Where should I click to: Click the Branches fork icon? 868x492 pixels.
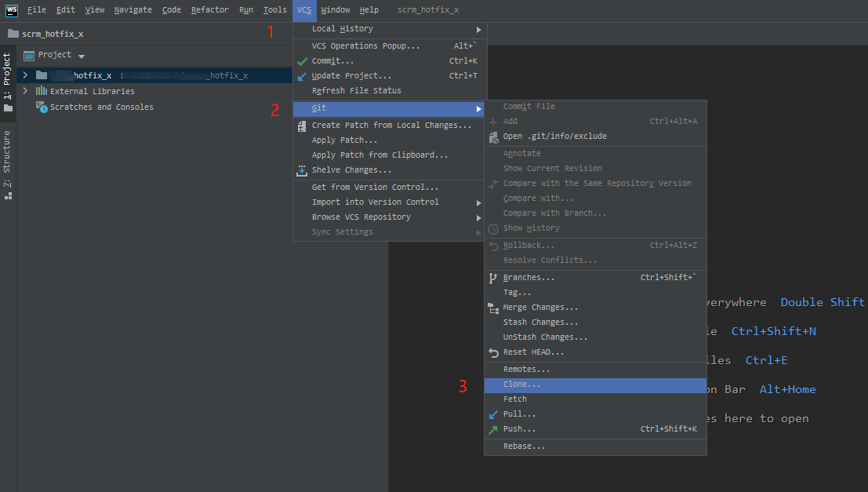click(492, 278)
